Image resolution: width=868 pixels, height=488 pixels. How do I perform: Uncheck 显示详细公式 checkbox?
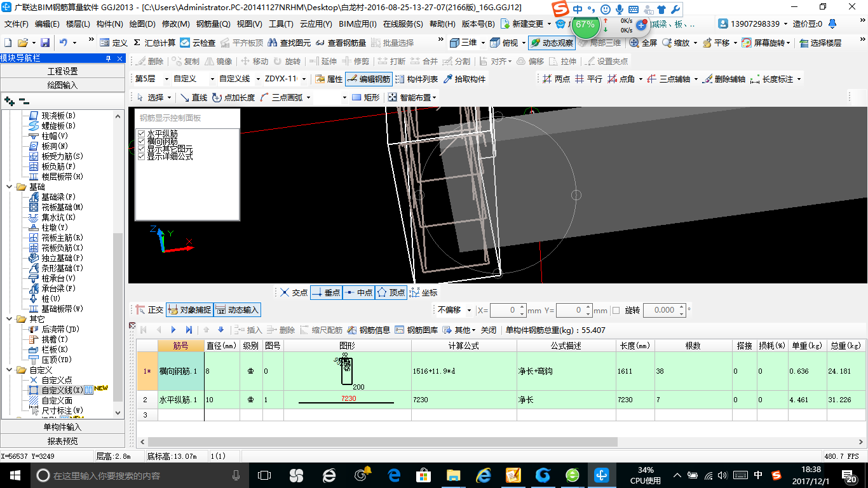(x=141, y=156)
